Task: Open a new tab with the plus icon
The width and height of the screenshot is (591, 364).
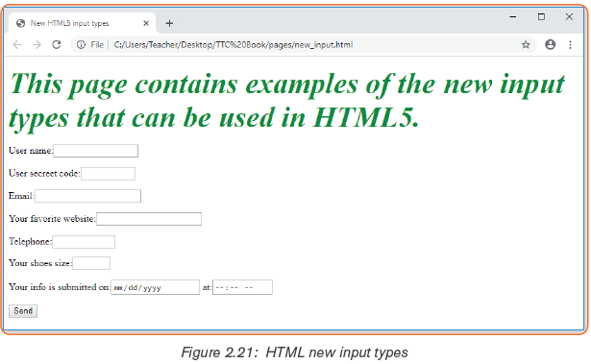Action: [x=169, y=23]
